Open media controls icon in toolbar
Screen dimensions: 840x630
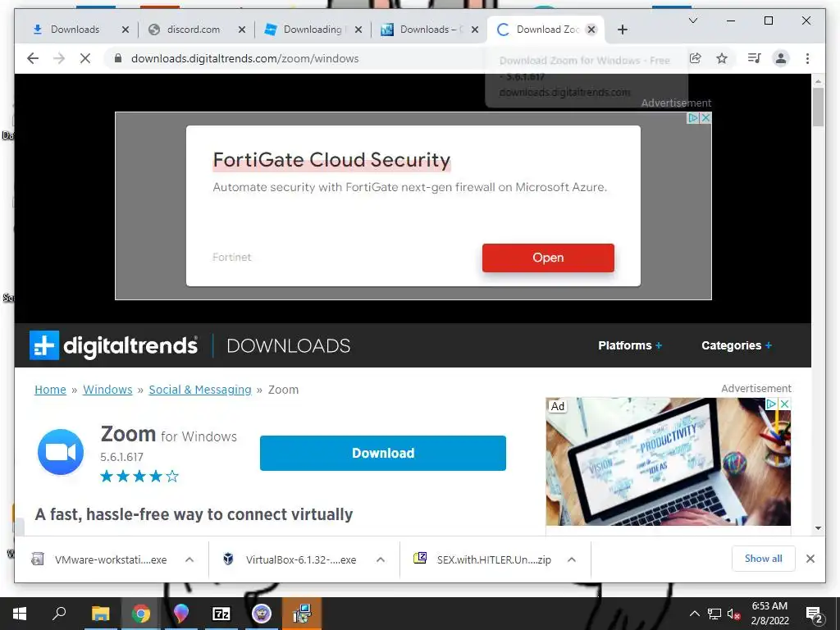coord(755,58)
